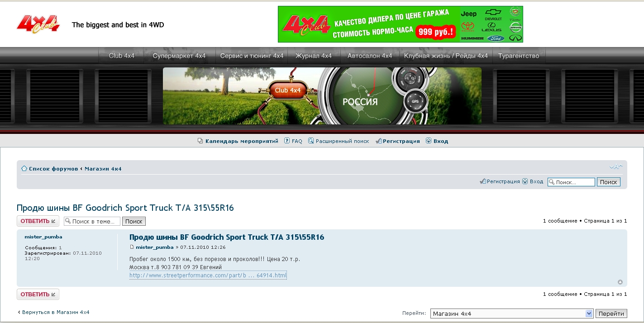Screen dimensions: 644x323
Task: Open the streetperformance.com link in post
Action: [x=208, y=275]
